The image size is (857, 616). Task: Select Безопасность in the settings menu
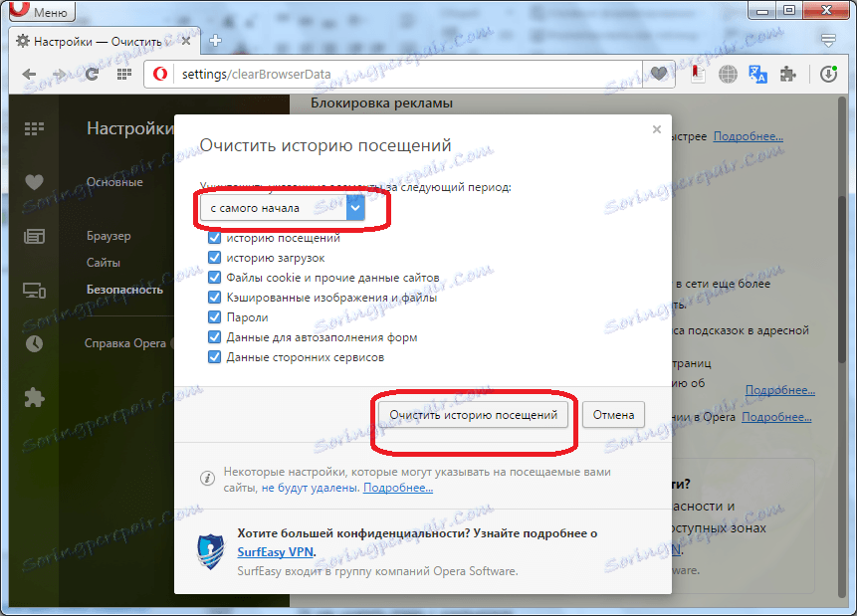click(x=124, y=290)
